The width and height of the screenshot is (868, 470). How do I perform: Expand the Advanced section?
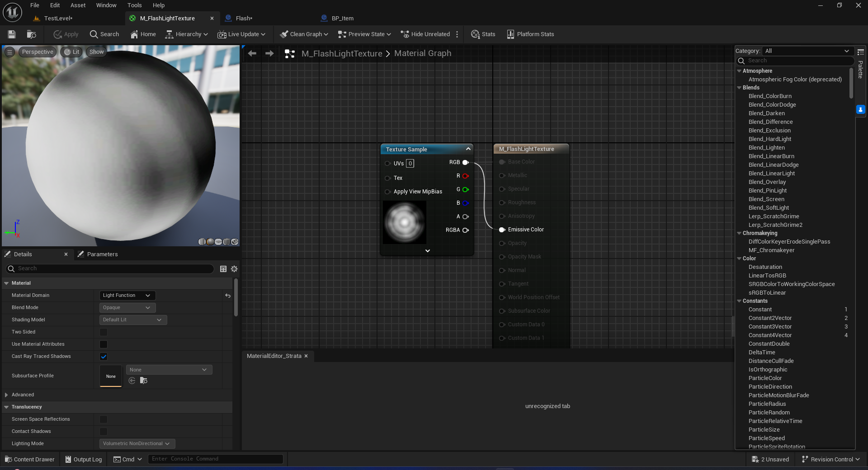point(6,395)
